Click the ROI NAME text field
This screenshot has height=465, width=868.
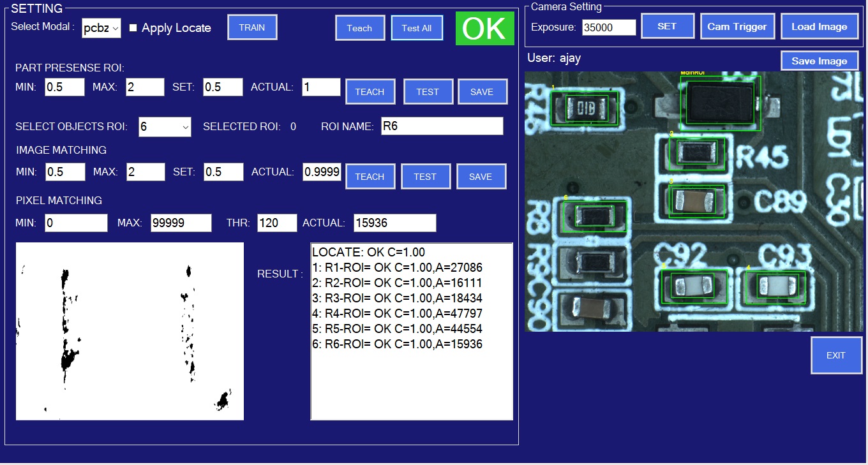442,126
